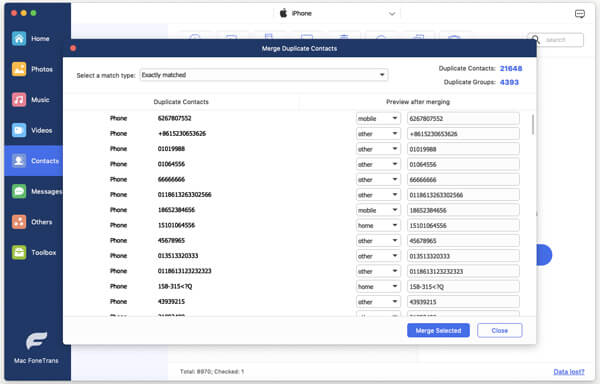
Task: Open the Home section icon
Action: [19, 39]
